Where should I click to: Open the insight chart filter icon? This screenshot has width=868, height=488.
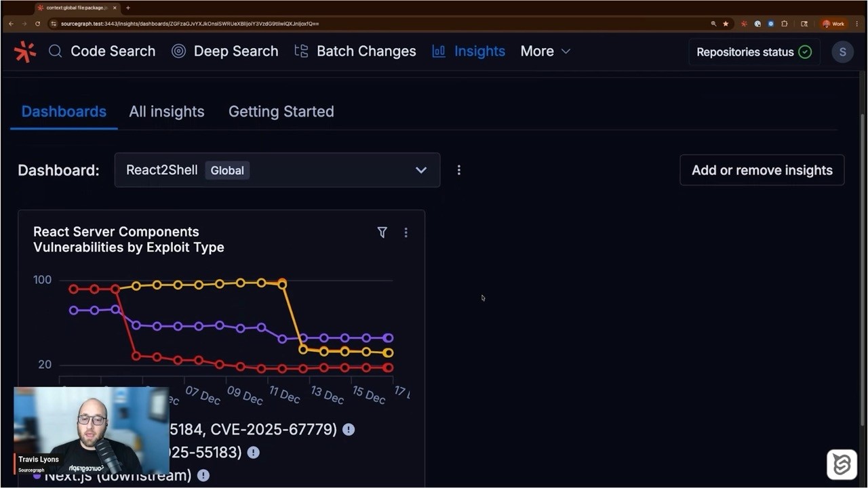tap(382, 232)
